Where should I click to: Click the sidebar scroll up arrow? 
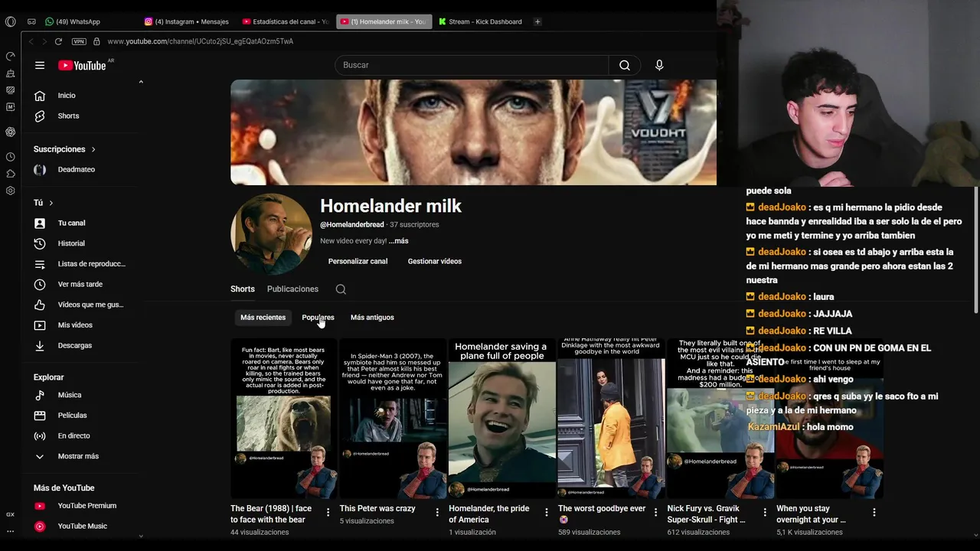(141, 82)
